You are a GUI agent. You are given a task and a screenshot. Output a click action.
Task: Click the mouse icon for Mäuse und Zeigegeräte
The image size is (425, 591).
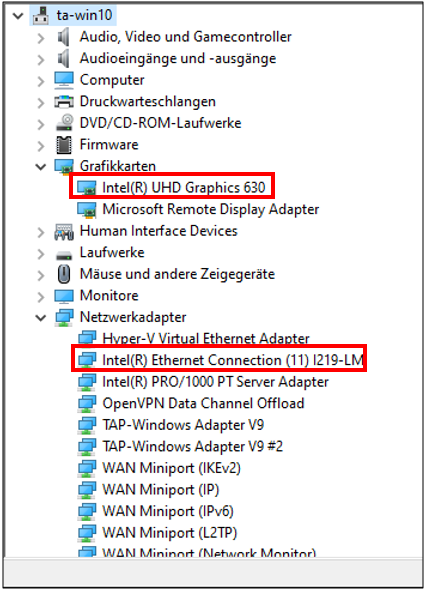click(x=64, y=274)
